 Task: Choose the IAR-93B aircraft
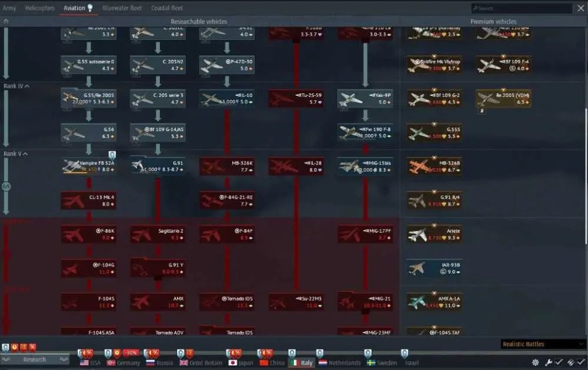coord(435,268)
